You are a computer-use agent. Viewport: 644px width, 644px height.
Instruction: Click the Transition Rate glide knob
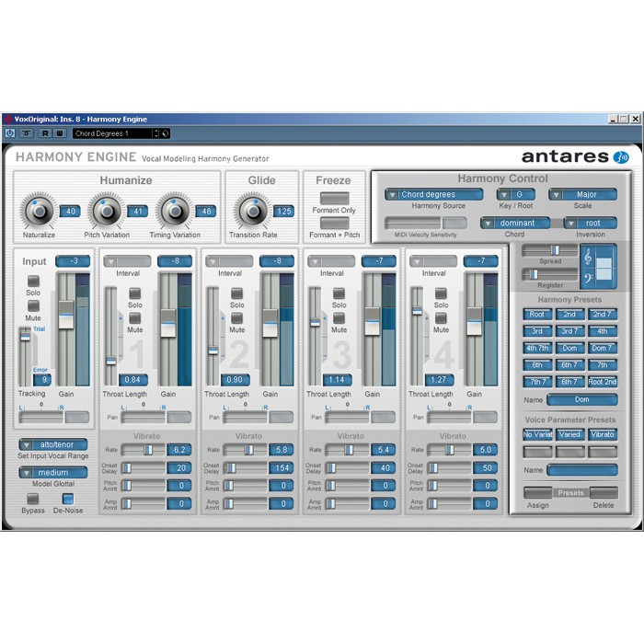point(253,211)
